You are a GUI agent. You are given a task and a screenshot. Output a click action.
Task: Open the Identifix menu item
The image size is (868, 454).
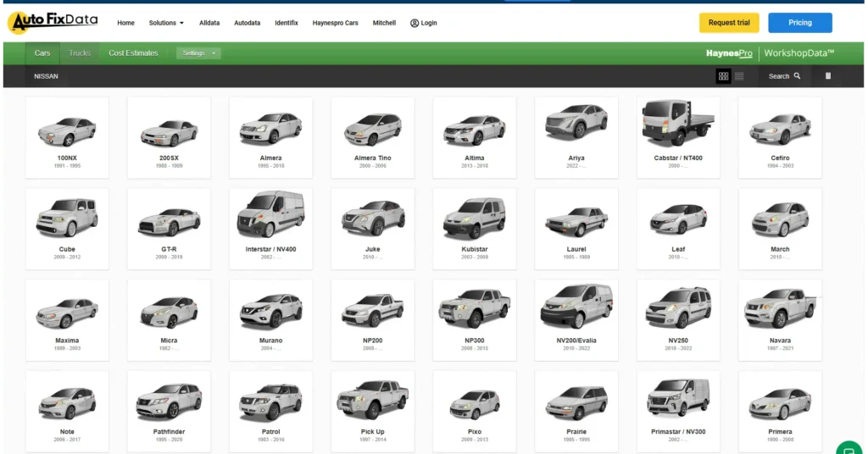[287, 23]
